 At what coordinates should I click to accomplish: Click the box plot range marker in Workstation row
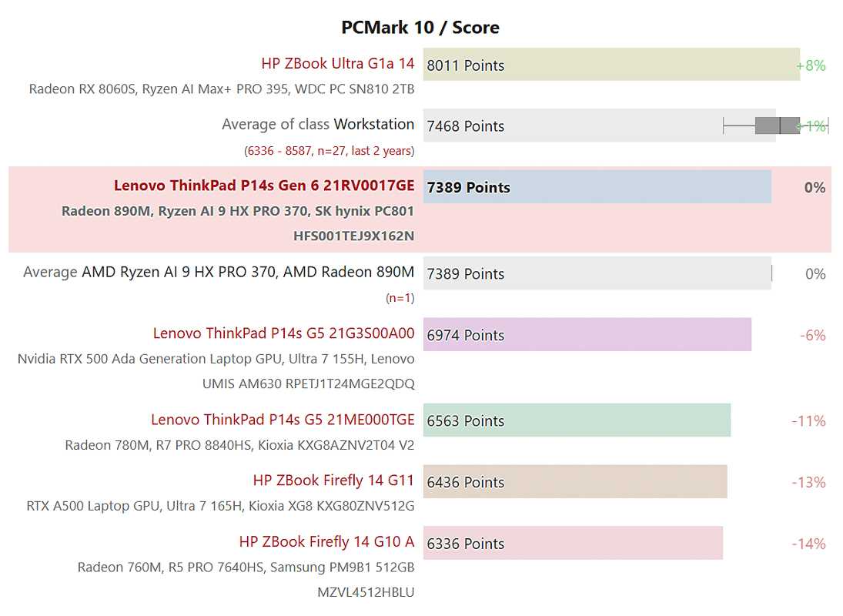[776, 126]
